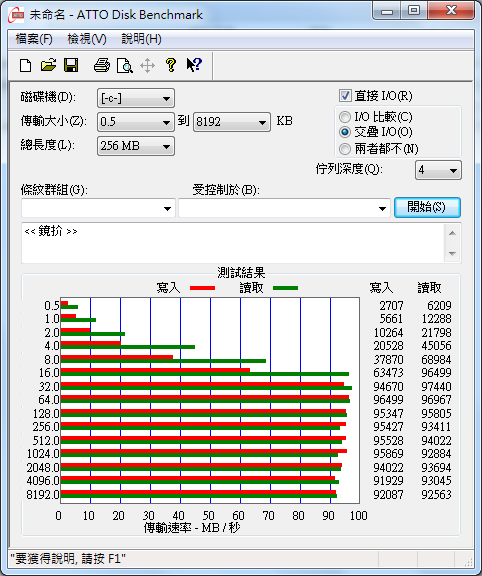Click the write value 2707
Image resolution: width=482 pixels, height=576 pixels.
(391, 306)
